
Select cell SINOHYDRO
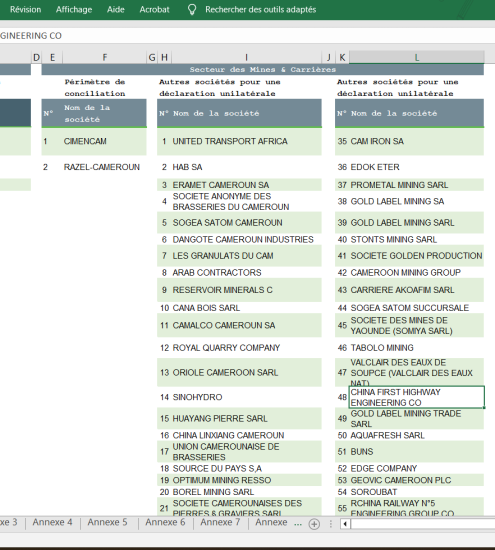tap(247, 397)
